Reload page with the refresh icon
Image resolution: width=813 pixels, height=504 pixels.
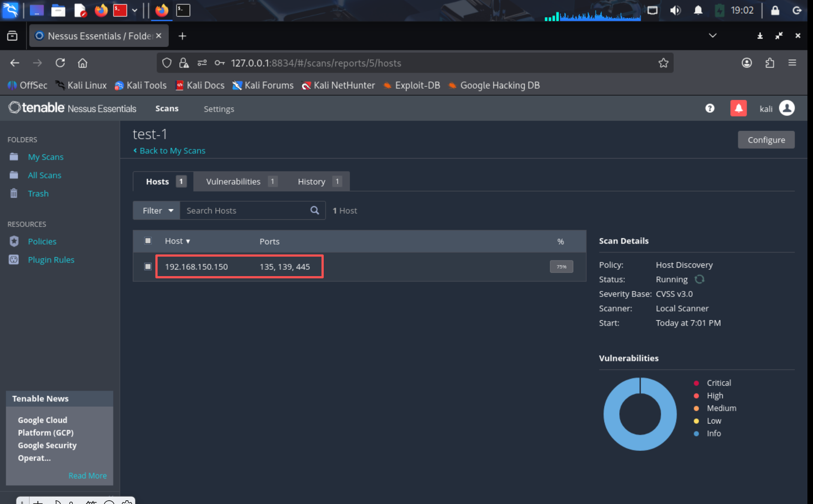click(x=60, y=63)
